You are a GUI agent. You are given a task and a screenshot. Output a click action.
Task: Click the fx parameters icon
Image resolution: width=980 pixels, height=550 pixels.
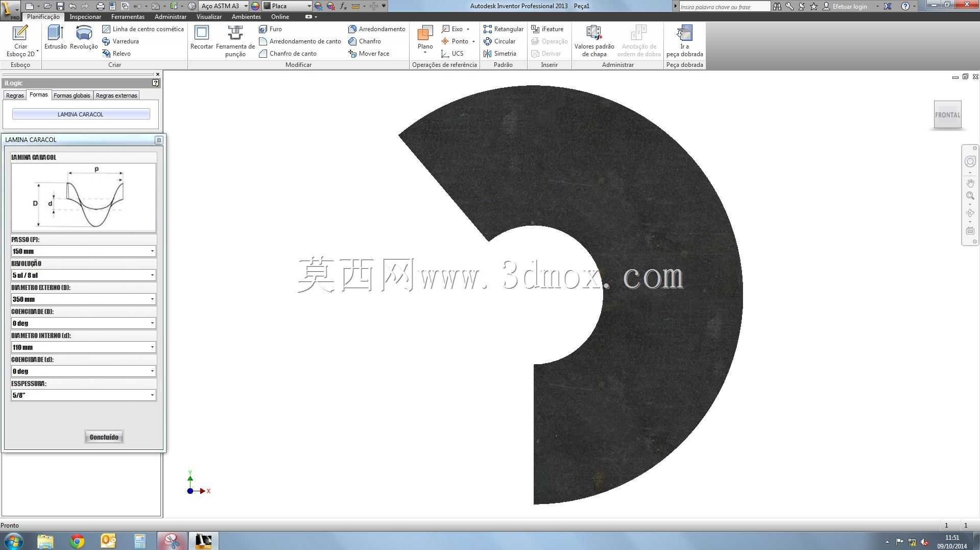click(343, 6)
